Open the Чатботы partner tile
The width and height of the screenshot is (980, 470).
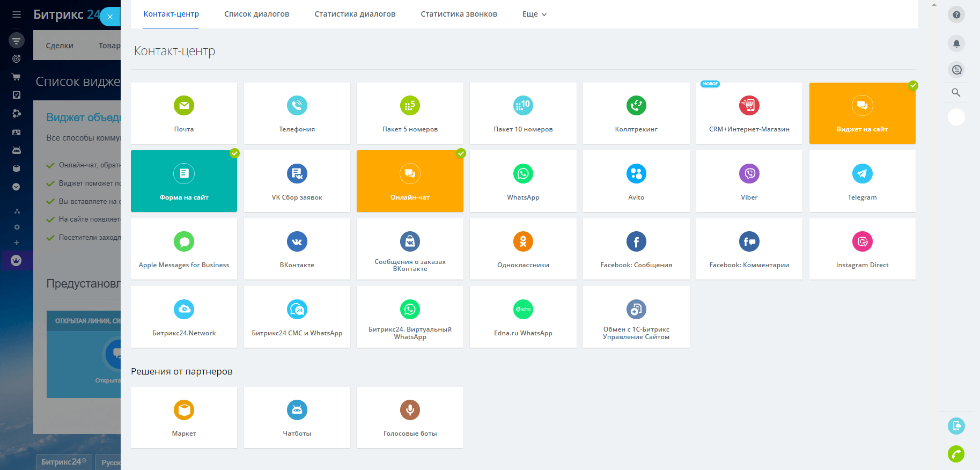297,417
